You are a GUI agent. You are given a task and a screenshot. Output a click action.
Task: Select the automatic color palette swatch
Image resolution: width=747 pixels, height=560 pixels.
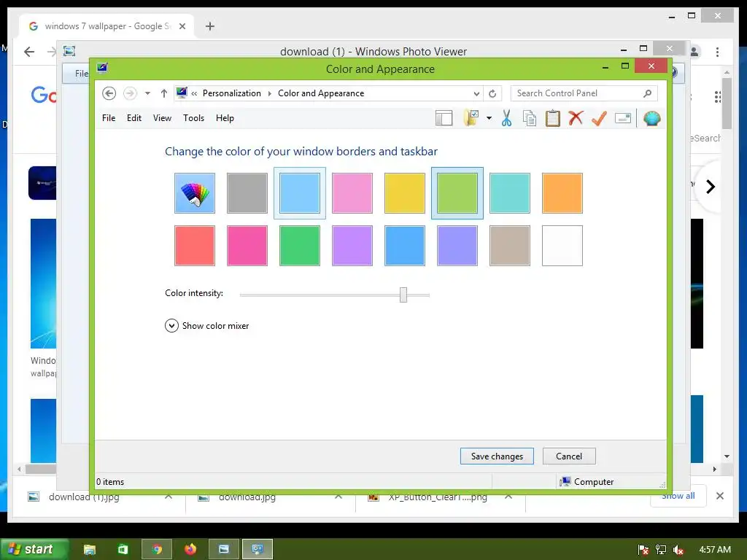click(195, 192)
